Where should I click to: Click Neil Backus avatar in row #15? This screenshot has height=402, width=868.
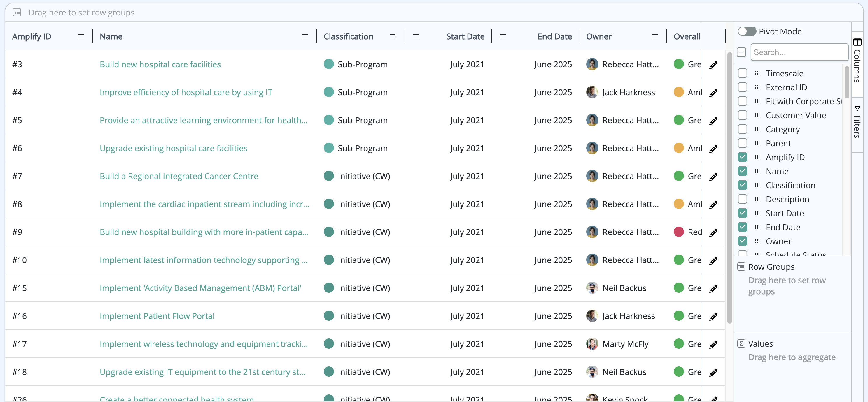click(592, 288)
